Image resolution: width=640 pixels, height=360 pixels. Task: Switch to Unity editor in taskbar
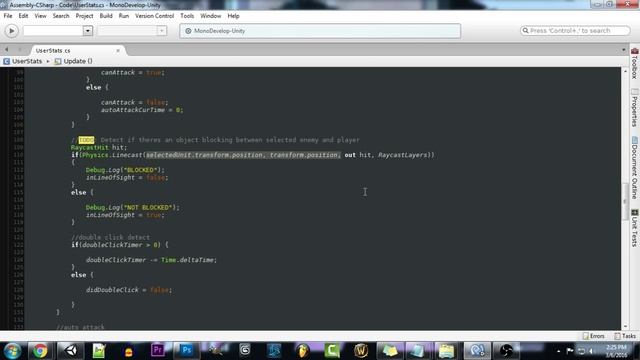(71, 351)
